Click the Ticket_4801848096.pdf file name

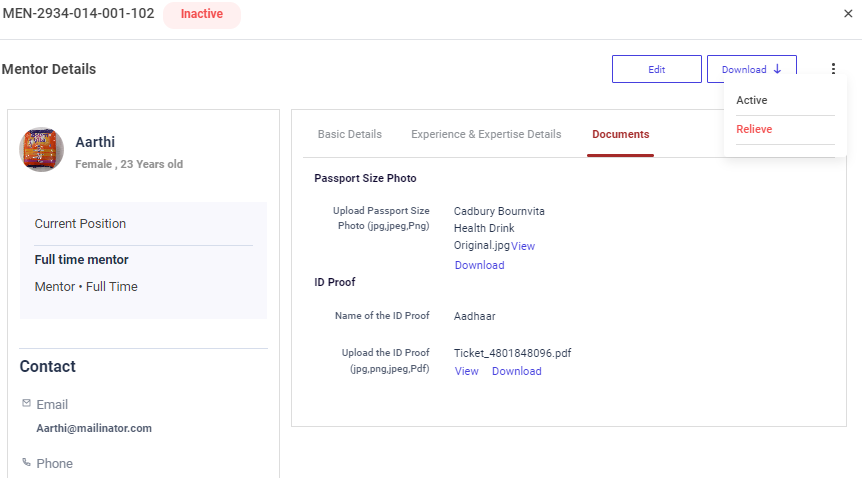pyautogui.click(x=512, y=353)
